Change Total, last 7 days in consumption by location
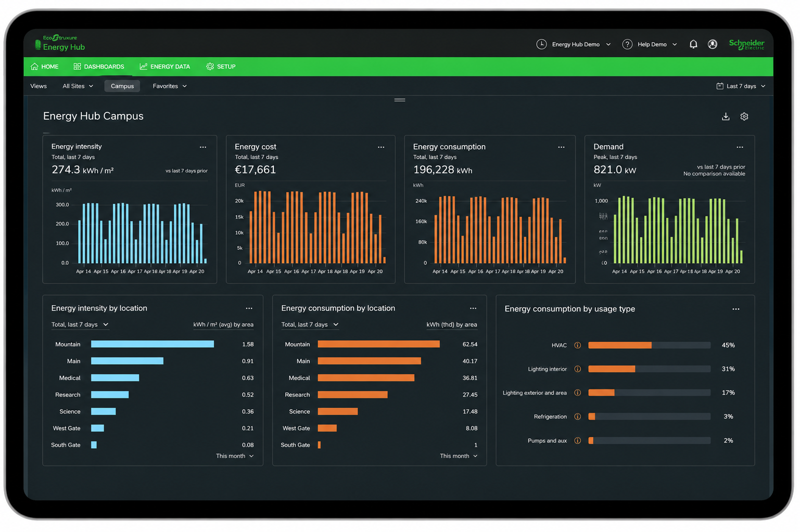The image size is (800, 532). [x=310, y=325]
